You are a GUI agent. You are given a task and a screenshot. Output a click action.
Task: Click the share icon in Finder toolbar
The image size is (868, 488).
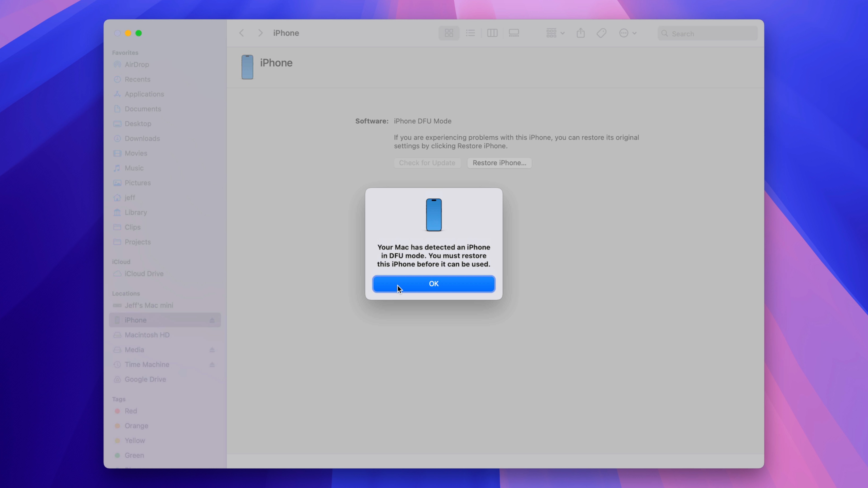tap(581, 33)
